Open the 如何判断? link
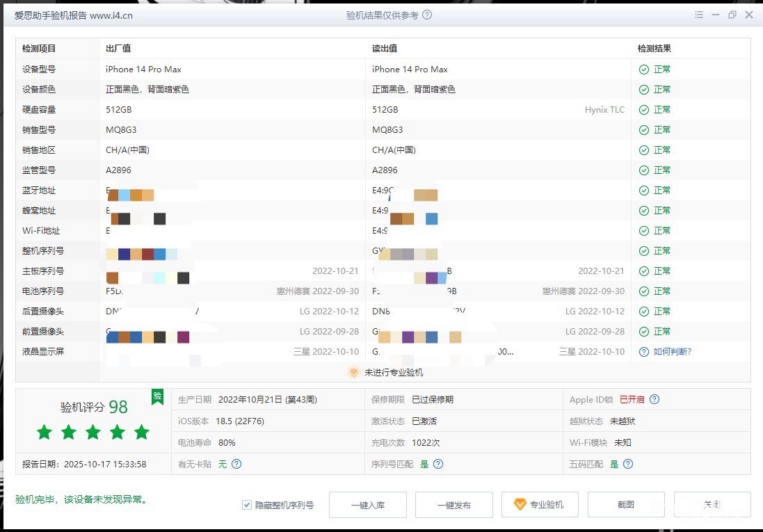Screen dimensions: 763x532 672,352
